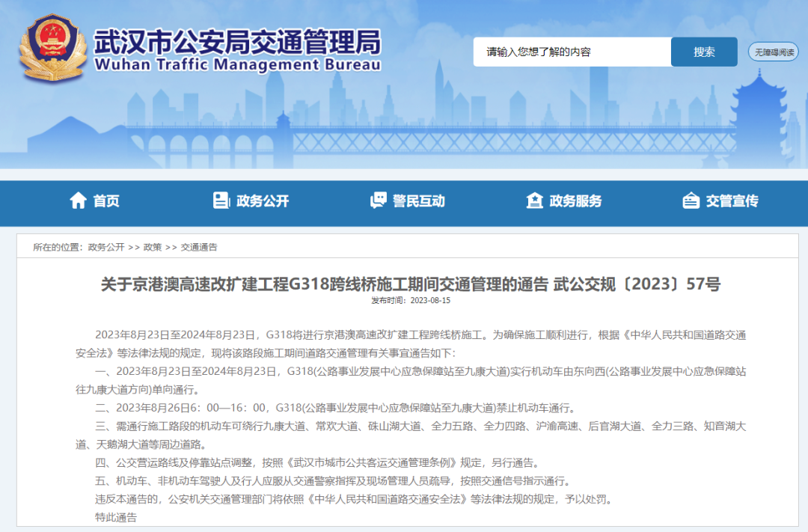
Task: Click the service icon beside 政务服务
Action: coord(534,201)
